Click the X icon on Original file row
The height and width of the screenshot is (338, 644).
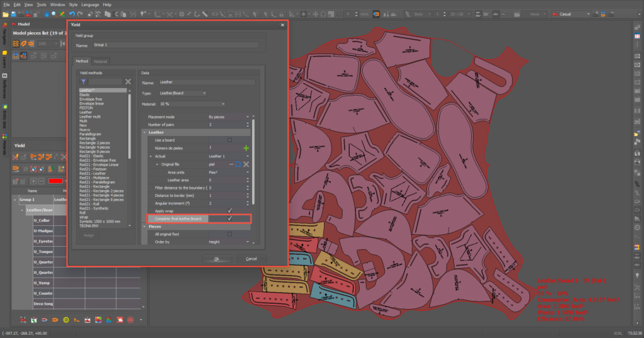click(247, 164)
